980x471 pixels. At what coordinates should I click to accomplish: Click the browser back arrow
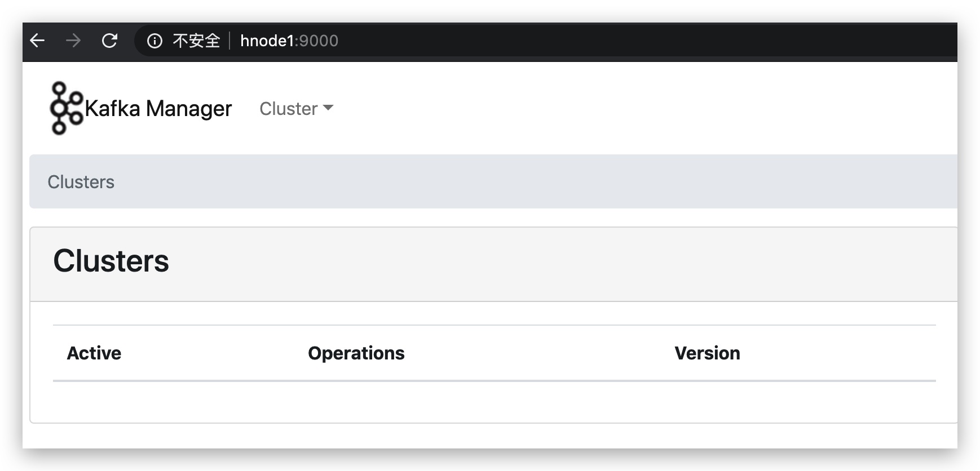click(37, 41)
